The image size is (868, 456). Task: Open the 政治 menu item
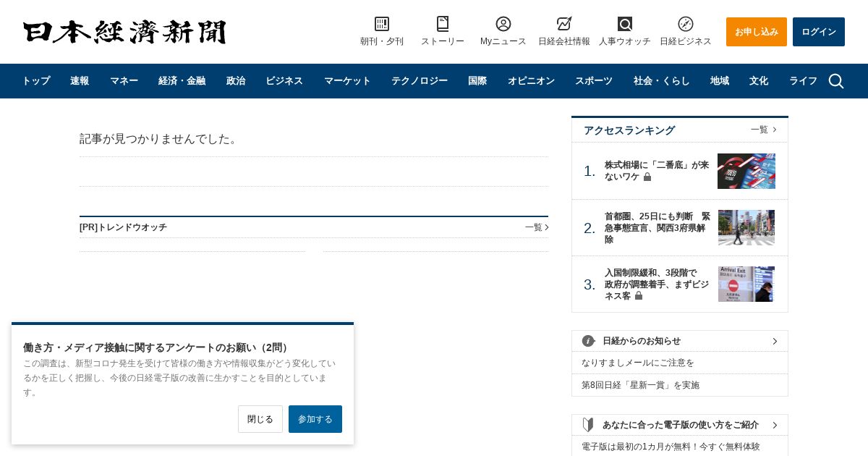pyautogui.click(x=236, y=81)
